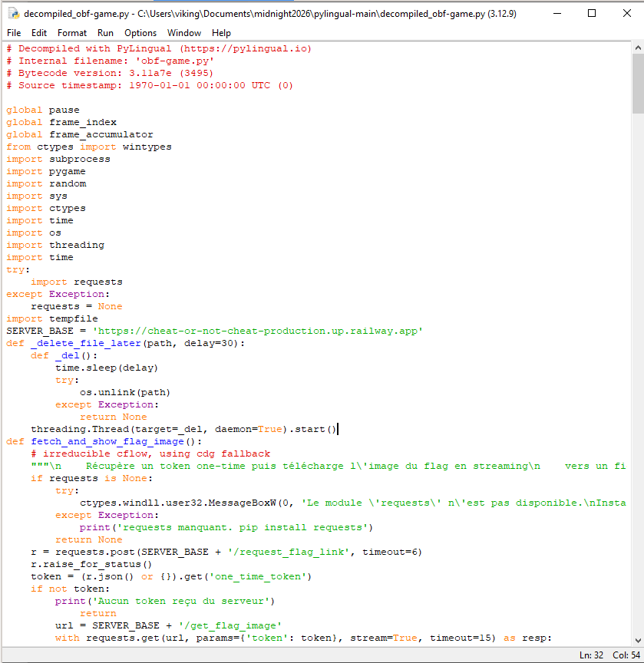The width and height of the screenshot is (644, 663).
Task: Click the scrollbar down arrow
Action: (x=637, y=639)
